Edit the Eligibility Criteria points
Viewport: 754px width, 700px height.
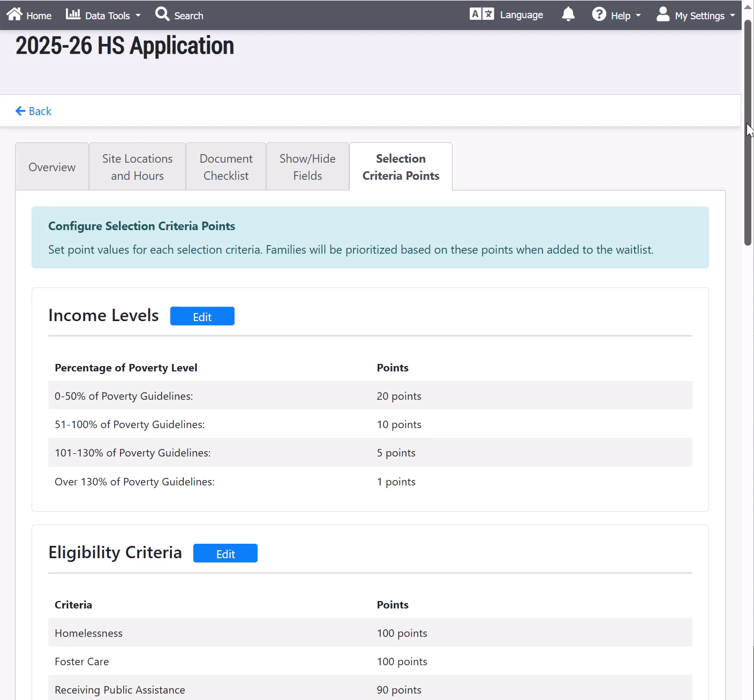[x=225, y=553]
